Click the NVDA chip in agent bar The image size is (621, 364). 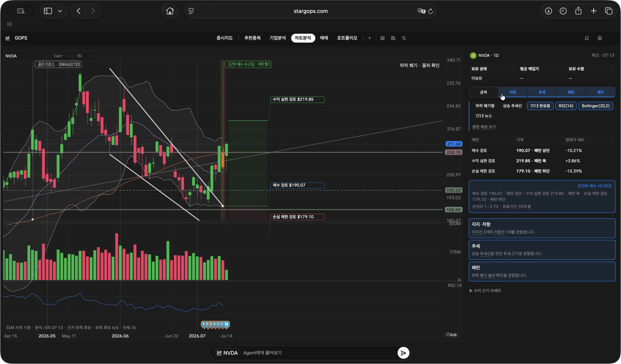point(227,353)
